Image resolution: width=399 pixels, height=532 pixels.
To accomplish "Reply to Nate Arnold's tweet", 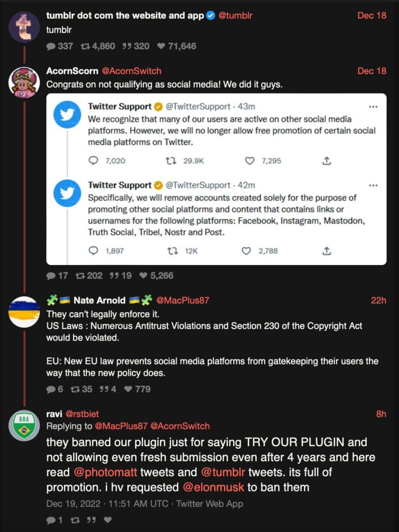I will tap(51, 389).
